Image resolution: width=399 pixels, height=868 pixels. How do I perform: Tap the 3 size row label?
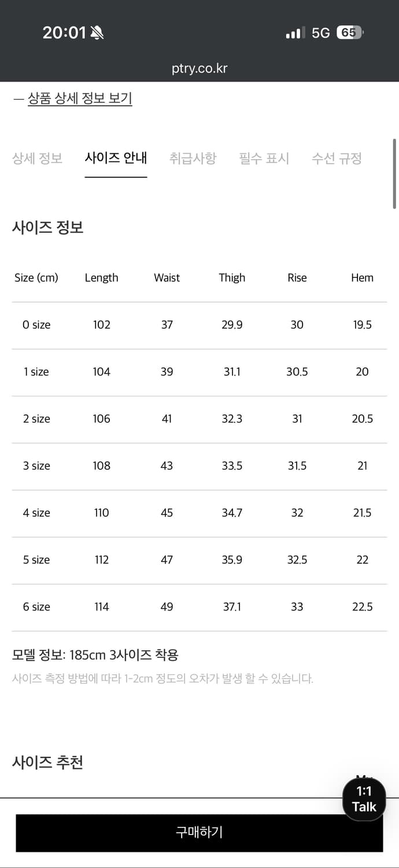tap(36, 466)
